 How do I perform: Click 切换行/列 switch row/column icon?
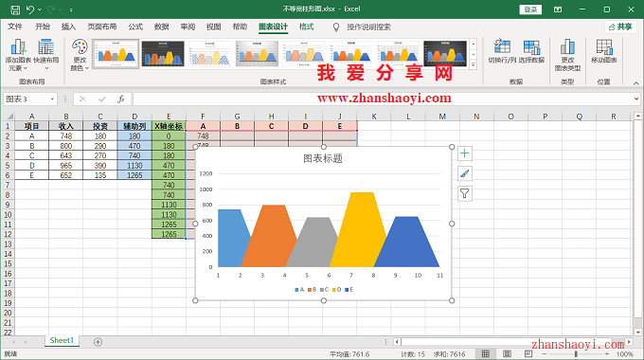[502, 50]
